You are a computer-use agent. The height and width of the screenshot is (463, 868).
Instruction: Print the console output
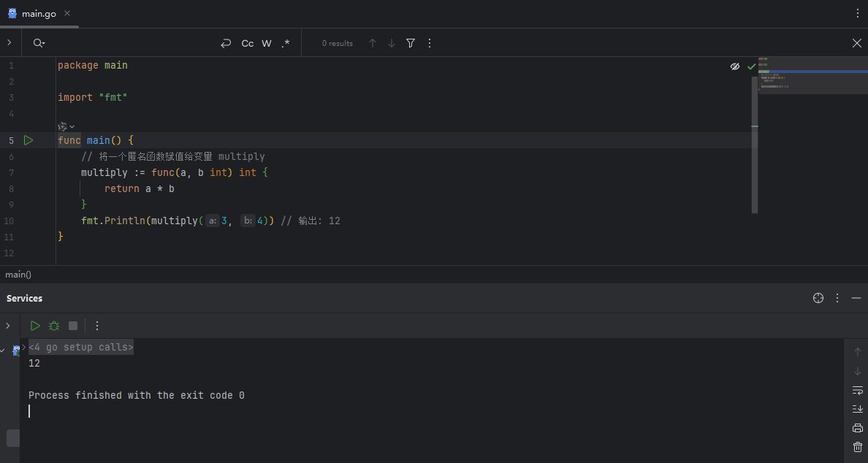pyautogui.click(x=858, y=428)
